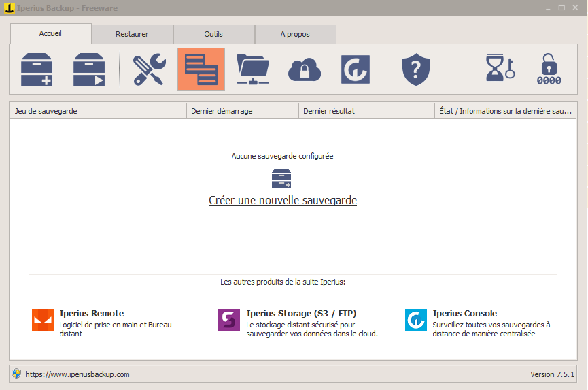This screenshot has height=390, width=588.
Task: Click the Surveillez toutes vos sauvegardes description
Action: [491, 329]
